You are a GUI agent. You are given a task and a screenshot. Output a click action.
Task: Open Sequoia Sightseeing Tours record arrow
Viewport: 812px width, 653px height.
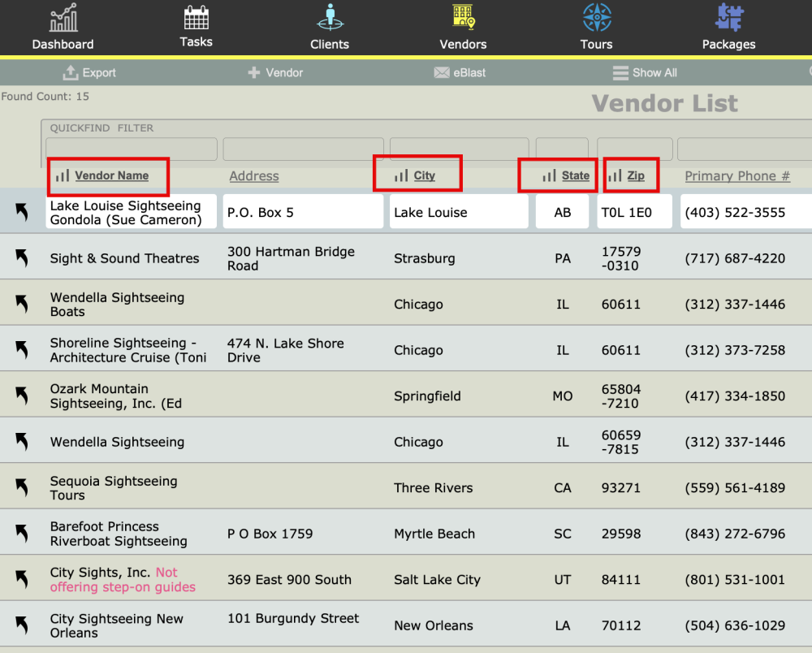22,488
